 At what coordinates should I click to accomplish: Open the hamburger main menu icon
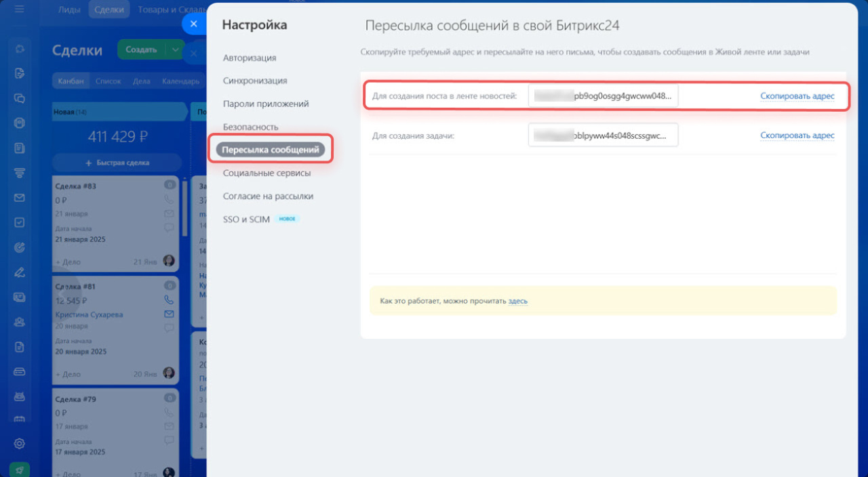[x=20, y=9]
